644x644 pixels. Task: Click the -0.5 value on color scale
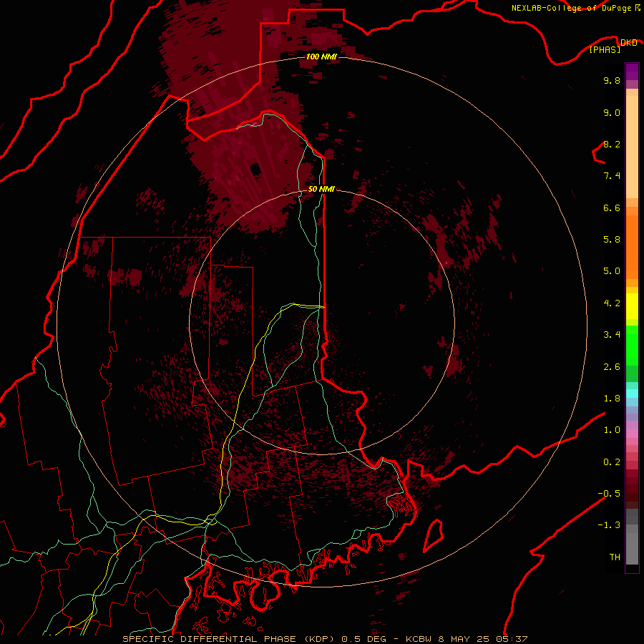click(x=609, y=493)
